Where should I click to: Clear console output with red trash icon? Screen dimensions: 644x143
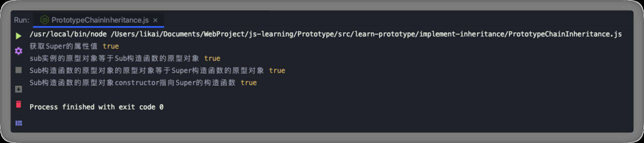tap(19, 104)
